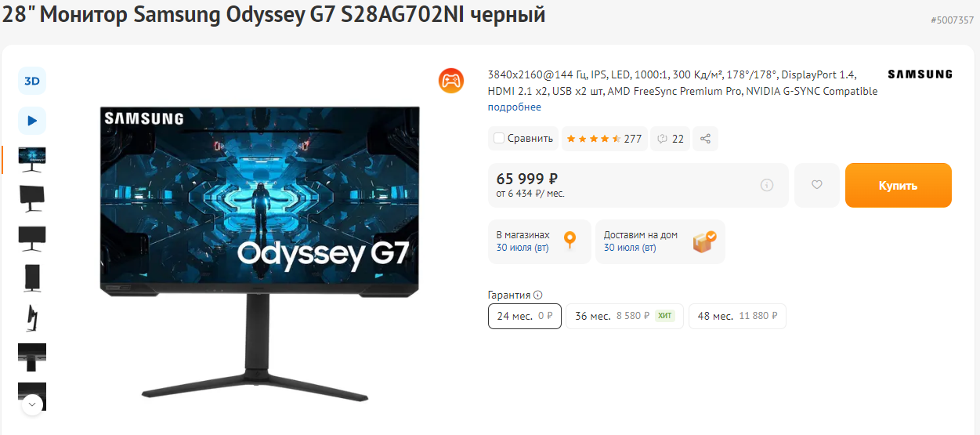Screen dimensions: 980x435
Task: View В магазинах availability
Action: [539, 241]
